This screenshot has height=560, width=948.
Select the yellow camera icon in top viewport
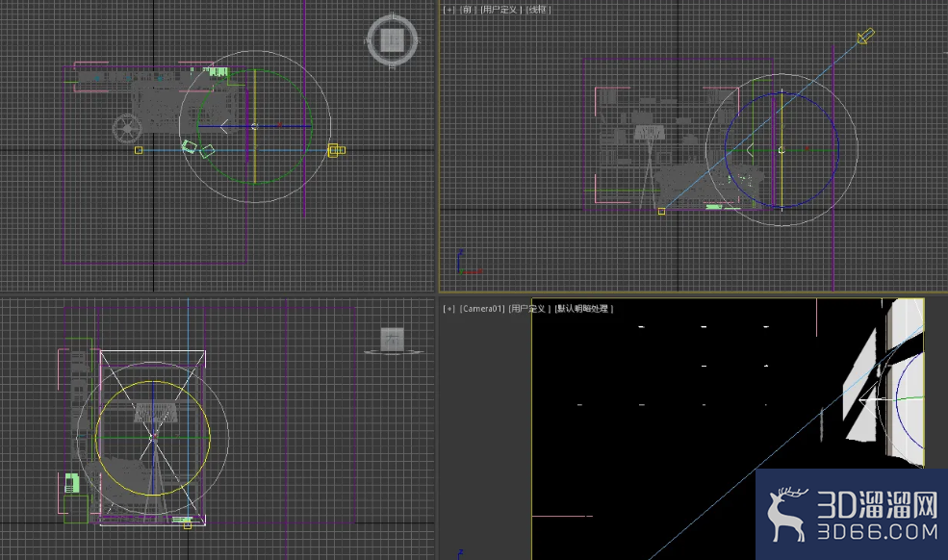(x=336, y=150)
